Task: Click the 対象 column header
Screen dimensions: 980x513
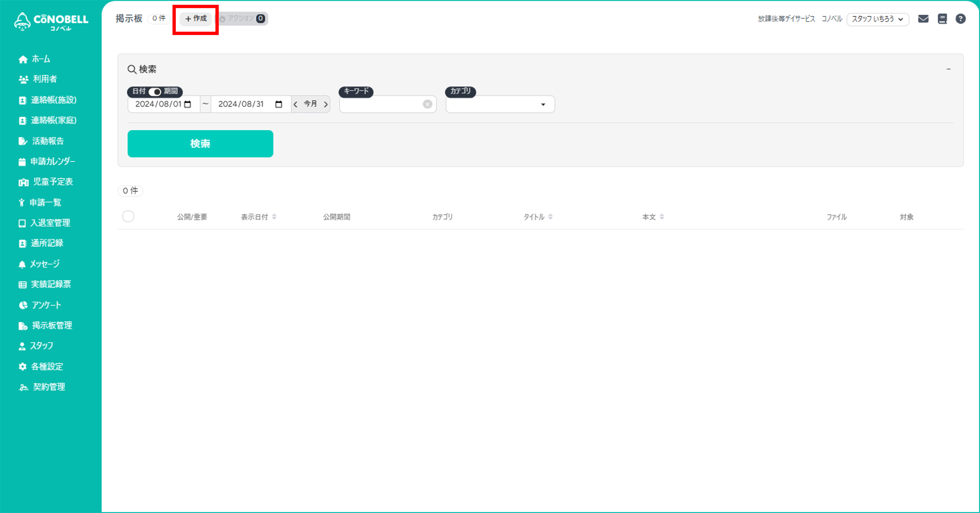Action: point(907,217)
